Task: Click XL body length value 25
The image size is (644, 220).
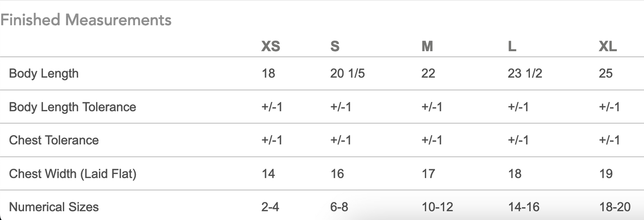Action: tap(606, 73)
